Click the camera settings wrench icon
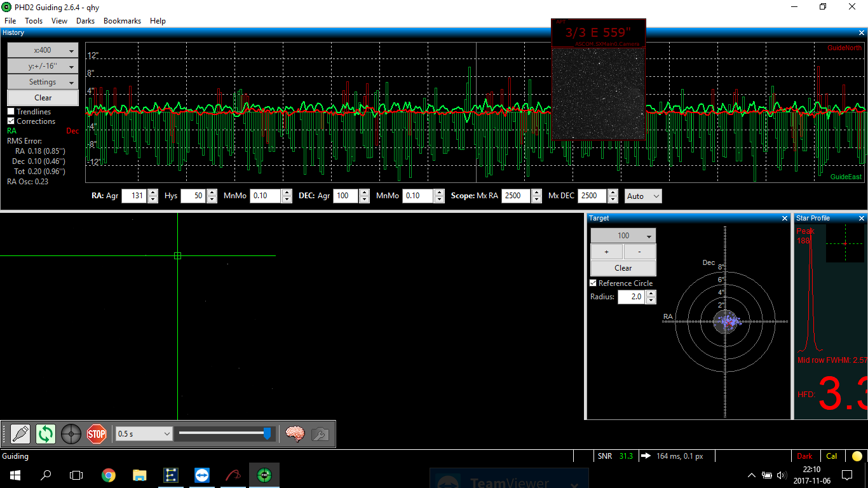868x488 pixels. click(x=320, y=434)
